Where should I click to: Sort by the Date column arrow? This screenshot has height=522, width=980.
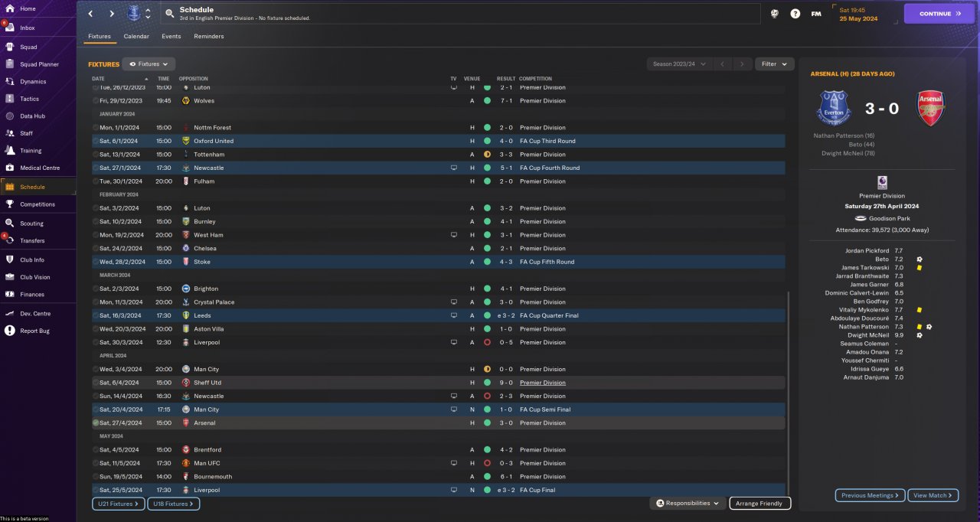(x=146, y=79)
